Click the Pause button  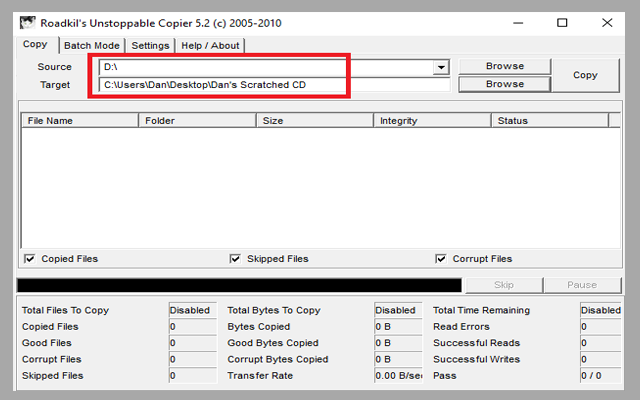(x=582, y=285)
